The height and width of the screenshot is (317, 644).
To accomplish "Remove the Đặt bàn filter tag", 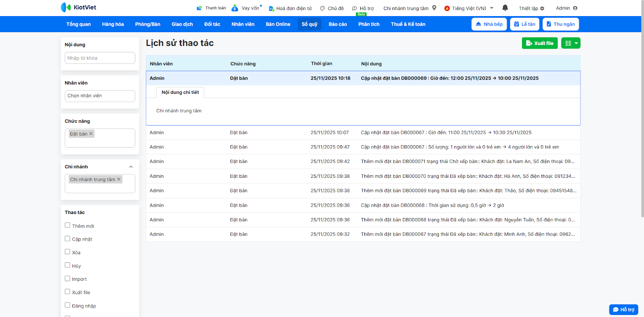I will click(x=91, y=134).
